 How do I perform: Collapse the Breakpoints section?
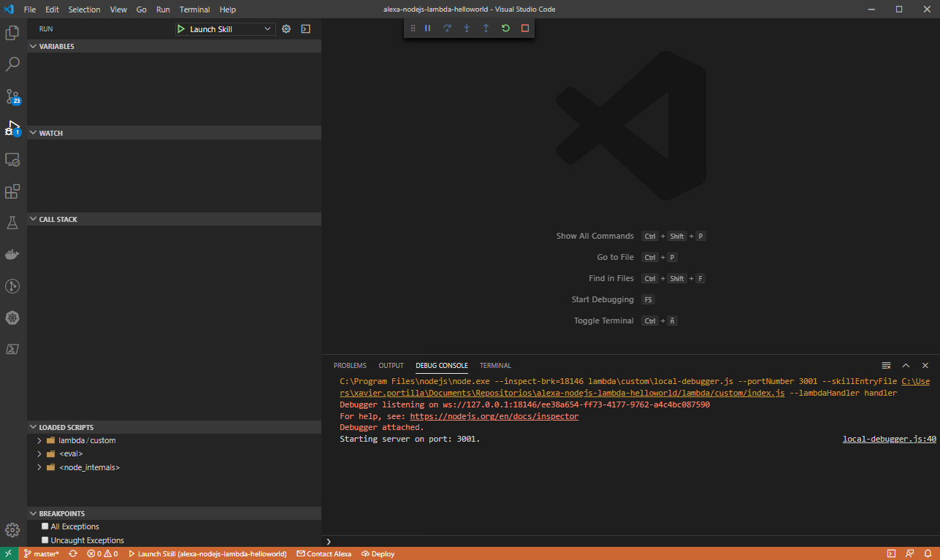pos(174,513)
